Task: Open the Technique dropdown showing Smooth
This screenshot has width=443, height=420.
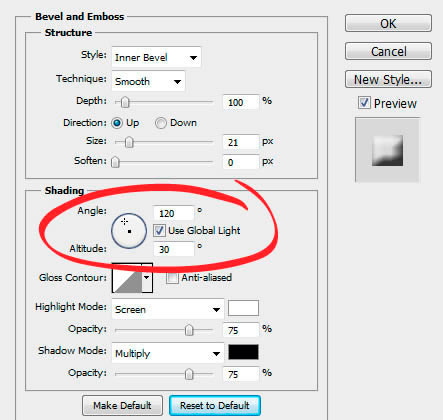Action: pos(148,81)
